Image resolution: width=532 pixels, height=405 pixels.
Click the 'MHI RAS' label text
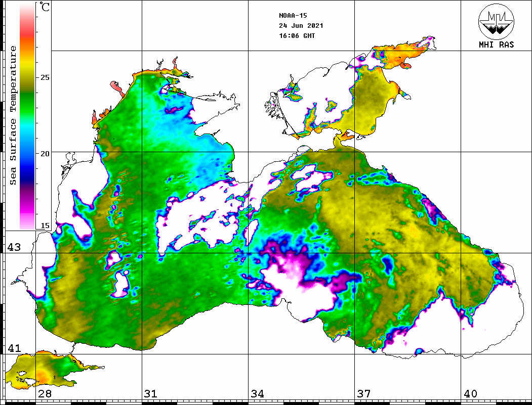click(497, 44)
